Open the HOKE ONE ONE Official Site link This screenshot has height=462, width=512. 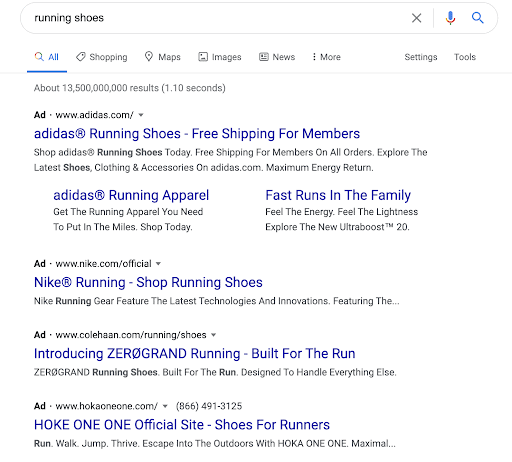[182, 425]
